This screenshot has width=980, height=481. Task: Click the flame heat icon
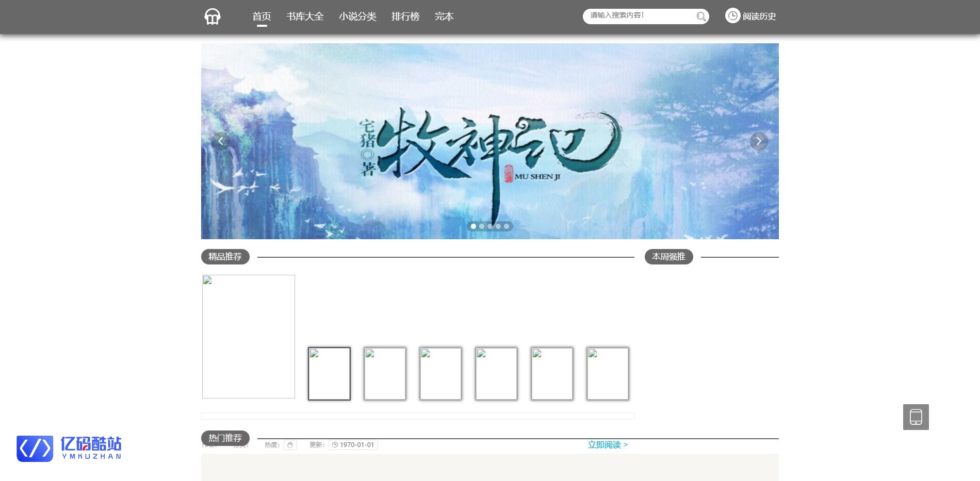click(x=290, y=445)
